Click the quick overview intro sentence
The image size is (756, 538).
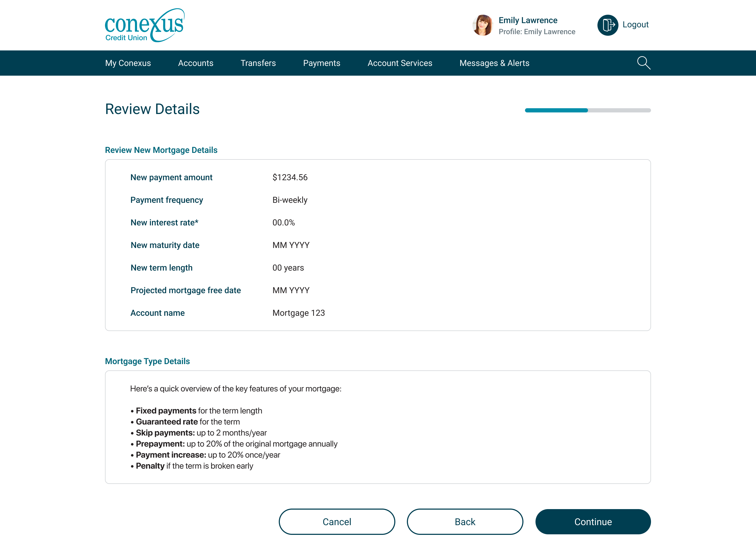(x=236, y=389)
